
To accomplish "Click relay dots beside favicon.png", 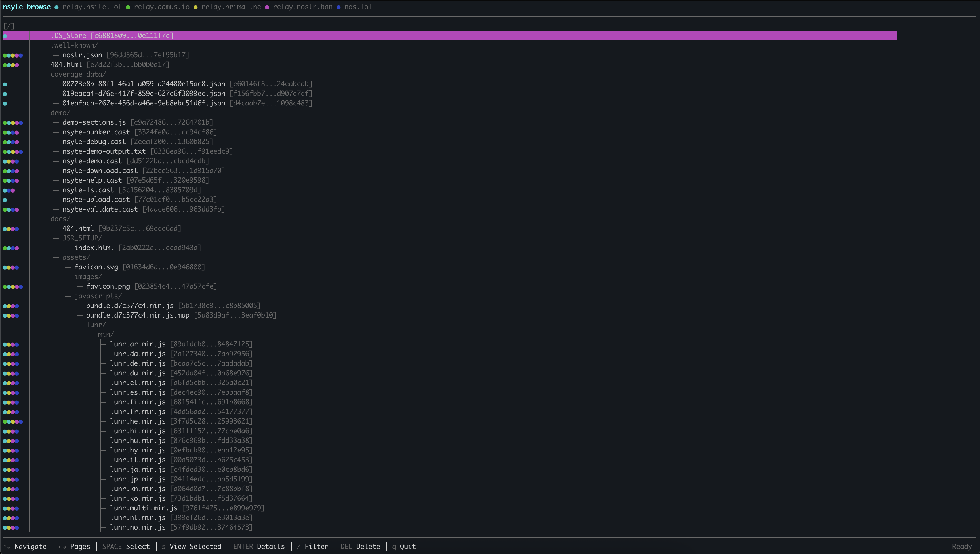I will click(12, 287).
